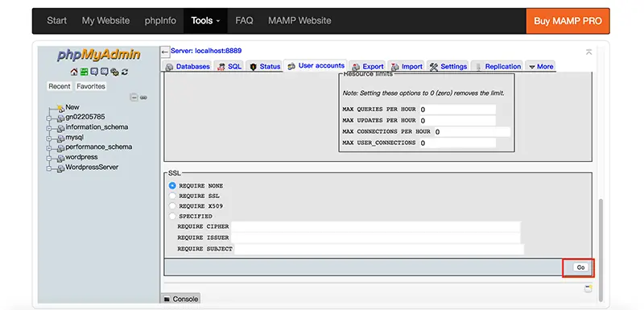Switch to the Export tab

point(368,67)
